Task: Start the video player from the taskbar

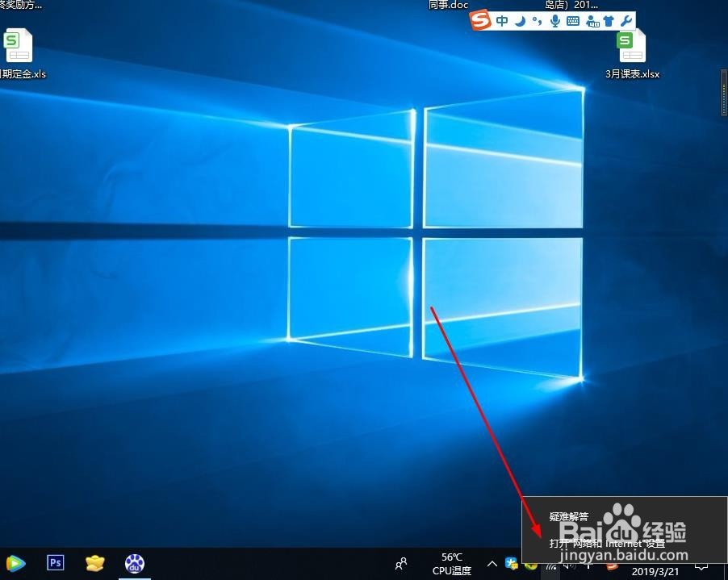Action: click(x=15, y=563)
